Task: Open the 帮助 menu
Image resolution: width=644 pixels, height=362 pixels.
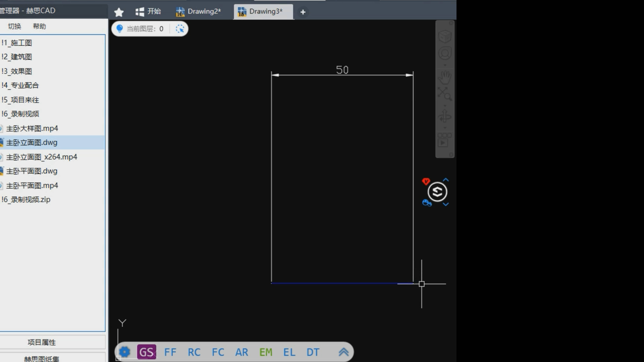Action: click(39, 26)
